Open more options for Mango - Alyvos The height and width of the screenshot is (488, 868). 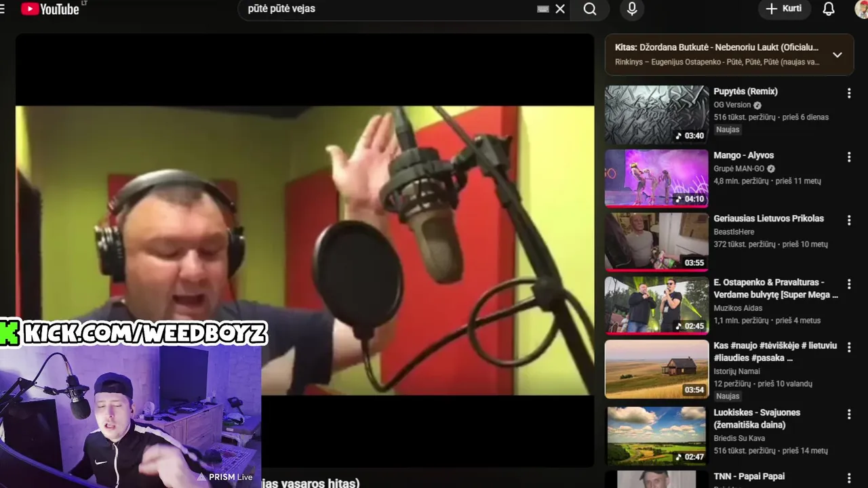[x=848, y=157]
